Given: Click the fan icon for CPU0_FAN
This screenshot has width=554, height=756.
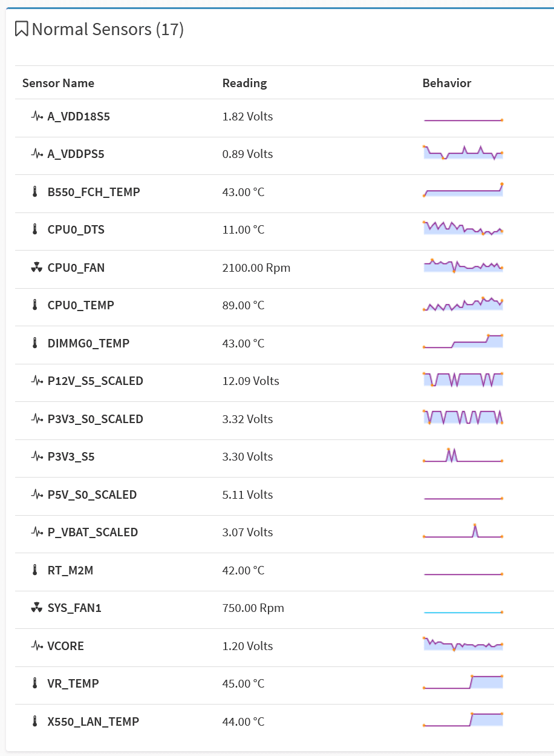Looking at the screenshot, I should click(37, 268).
